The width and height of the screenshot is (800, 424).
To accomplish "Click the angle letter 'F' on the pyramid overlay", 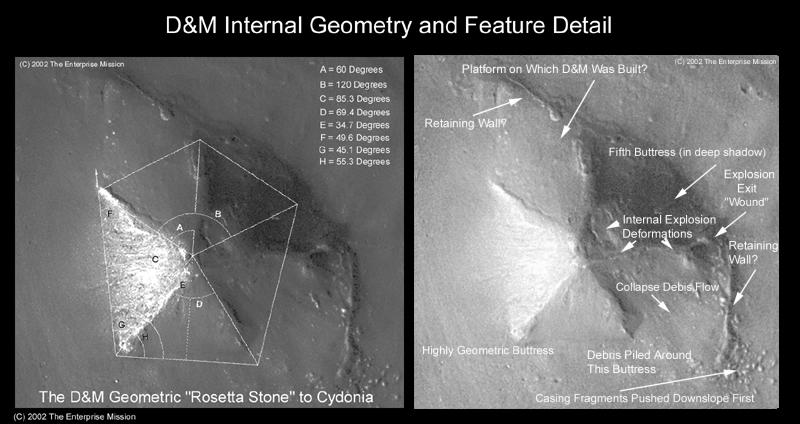I will point(109,214).
